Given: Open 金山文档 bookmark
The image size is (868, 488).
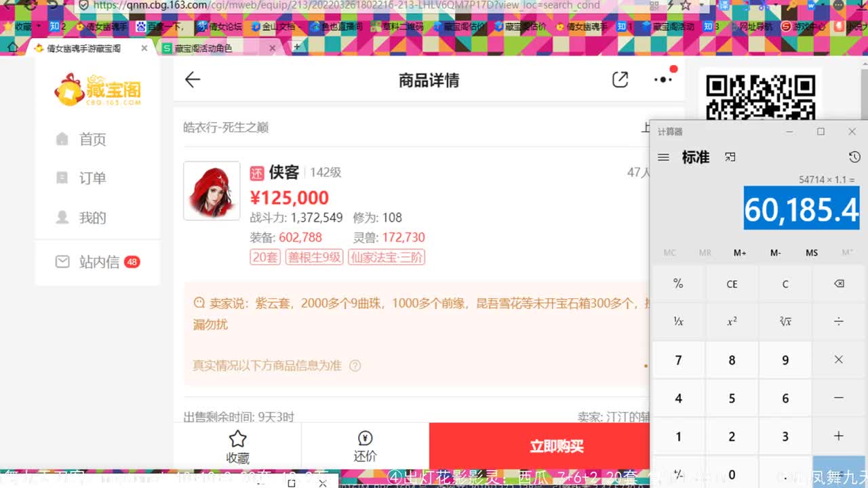Looking at the screenshot, I should click(273, 27).
